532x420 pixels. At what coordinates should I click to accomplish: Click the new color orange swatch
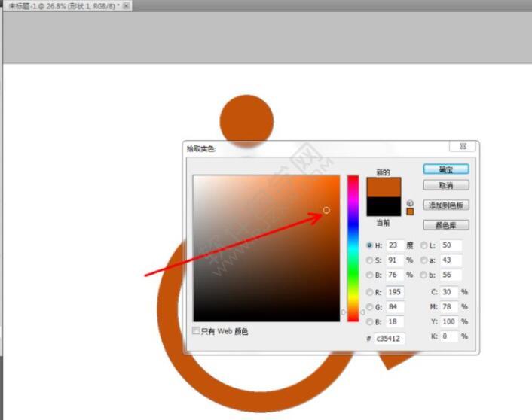pos(384,187)
